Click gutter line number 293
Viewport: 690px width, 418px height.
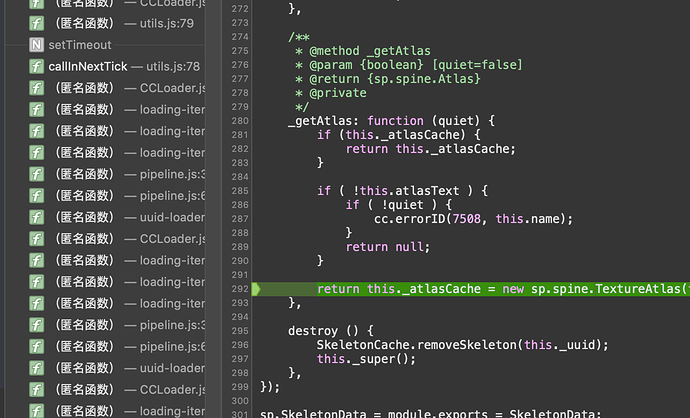click(x=240, y=303)
